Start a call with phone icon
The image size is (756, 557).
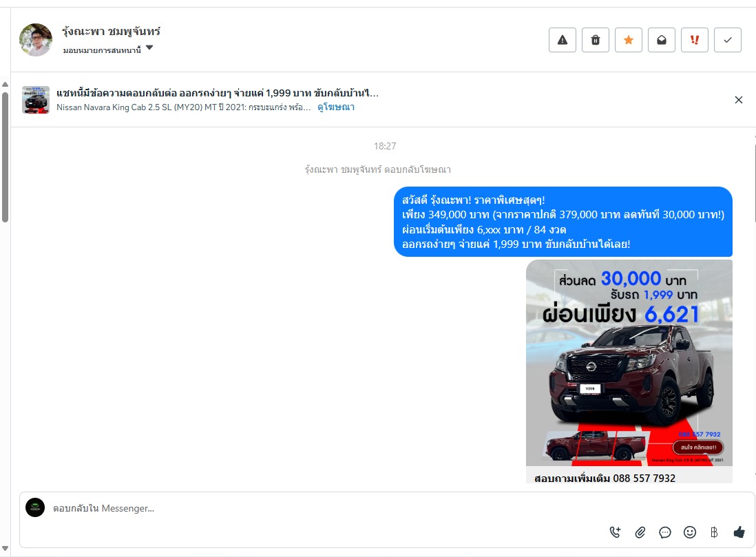(x=616, y=532)
